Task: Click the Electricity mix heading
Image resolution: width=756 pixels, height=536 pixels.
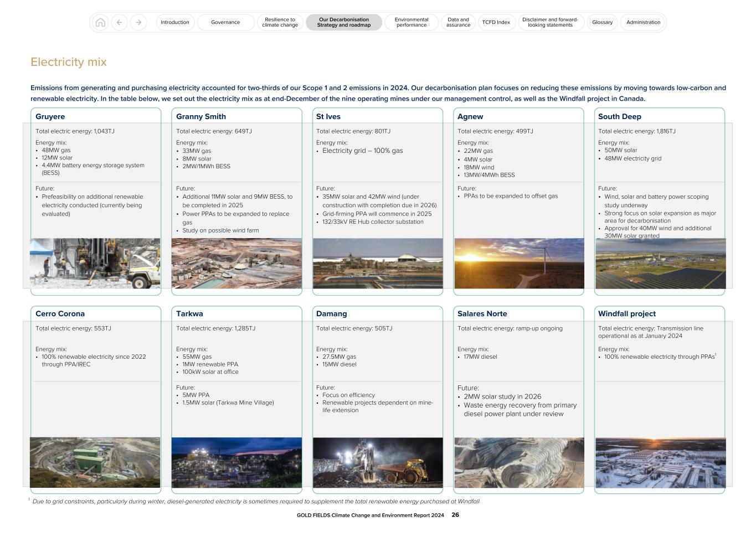Action: tap(69, 62)
